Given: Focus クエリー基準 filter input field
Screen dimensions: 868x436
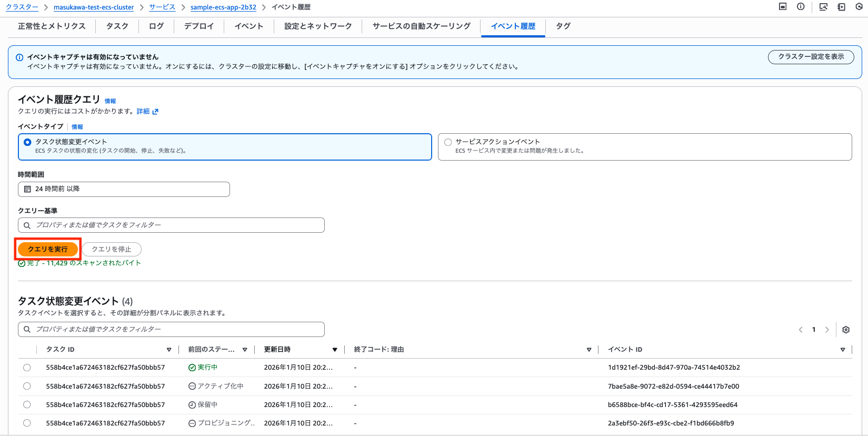Looking at the screenshot, I should tap(171, 225).
